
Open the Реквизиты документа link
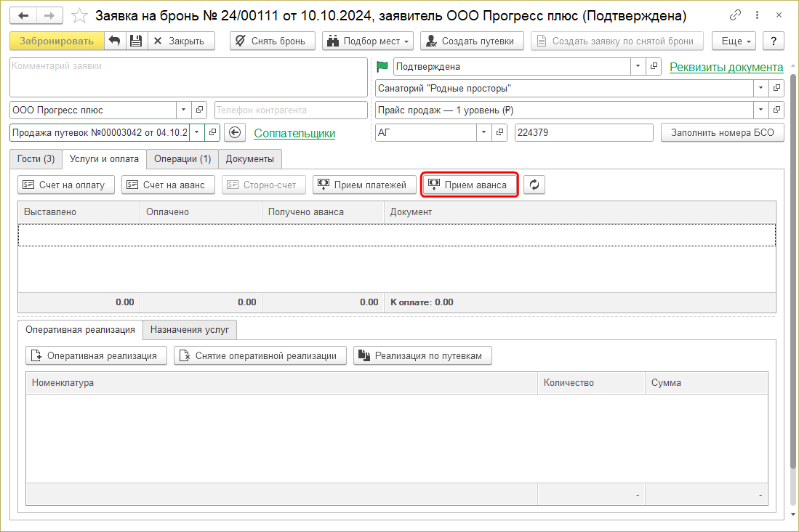(x=726, y=68)
